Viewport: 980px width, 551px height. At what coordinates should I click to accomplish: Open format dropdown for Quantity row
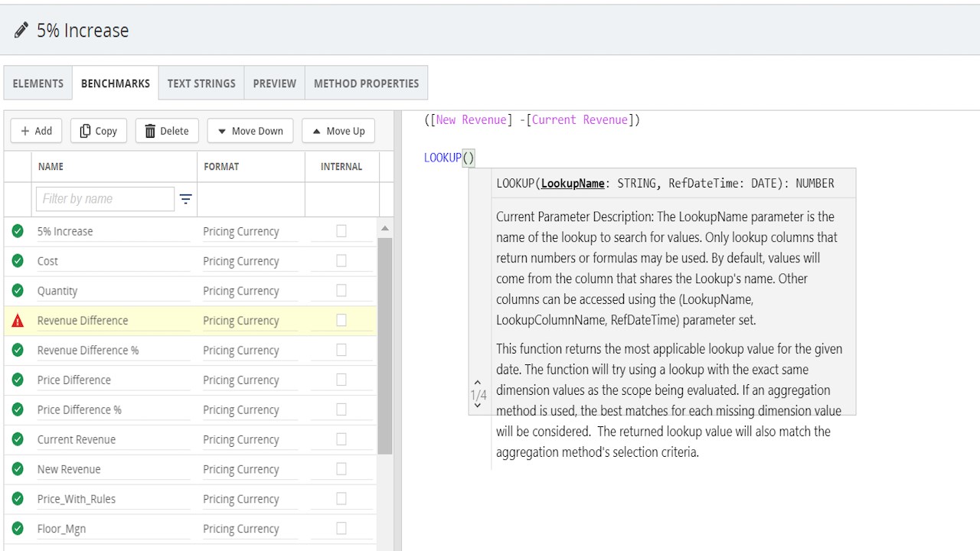tap(250, 291)
